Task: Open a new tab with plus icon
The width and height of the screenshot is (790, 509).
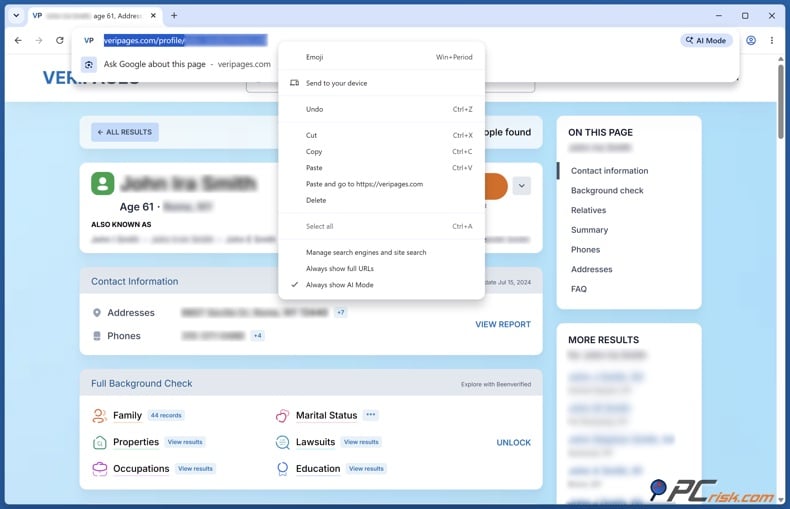Action: pyautogui.click(x=174, y=16)
